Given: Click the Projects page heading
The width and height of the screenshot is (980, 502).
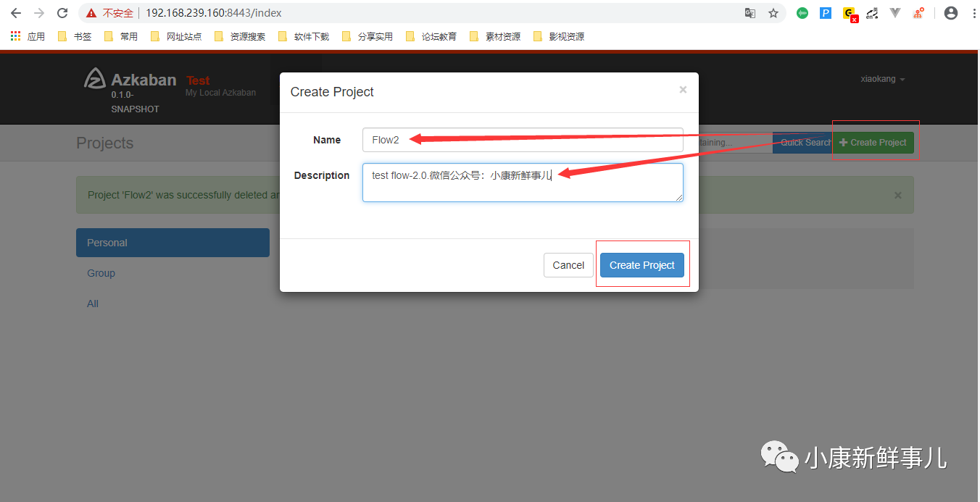Looking at the screenshot, I should point(105,143).
